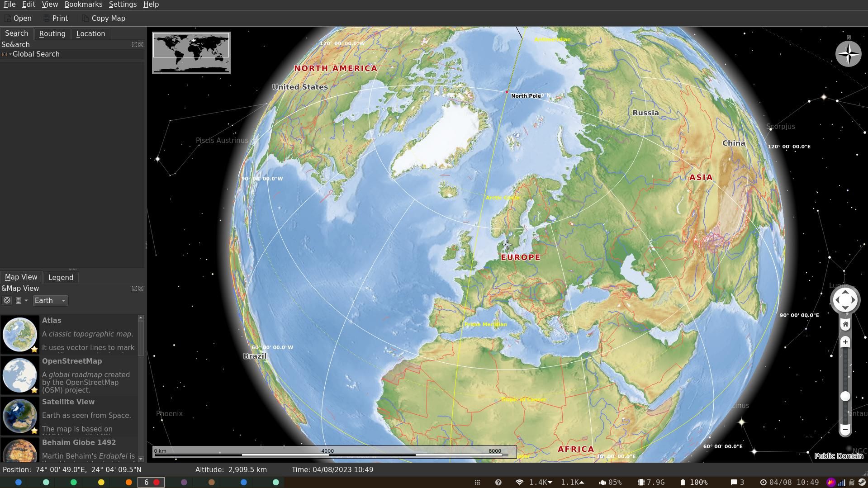Toggle the favorite star on Atlas theme
This screenshot has height=488, width=868.
click(35, 349)
